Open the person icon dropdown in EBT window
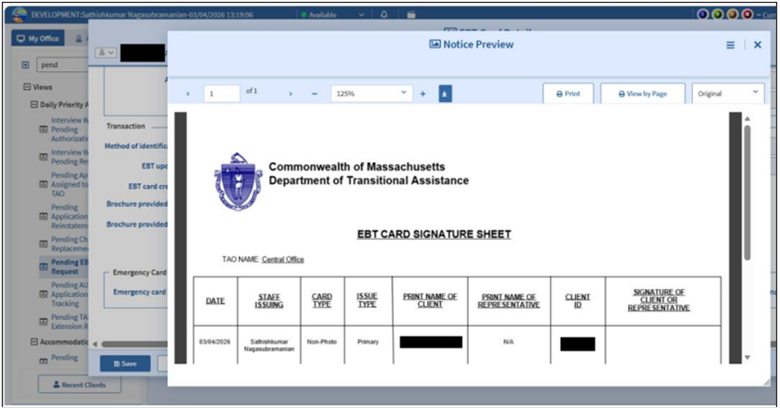This screenshot has width=780, height=408. pyautogui.click(x=106, y=52)
